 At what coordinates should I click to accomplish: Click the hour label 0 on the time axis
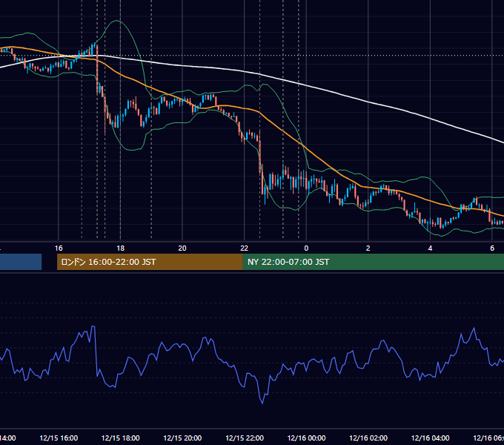[306, 248]
